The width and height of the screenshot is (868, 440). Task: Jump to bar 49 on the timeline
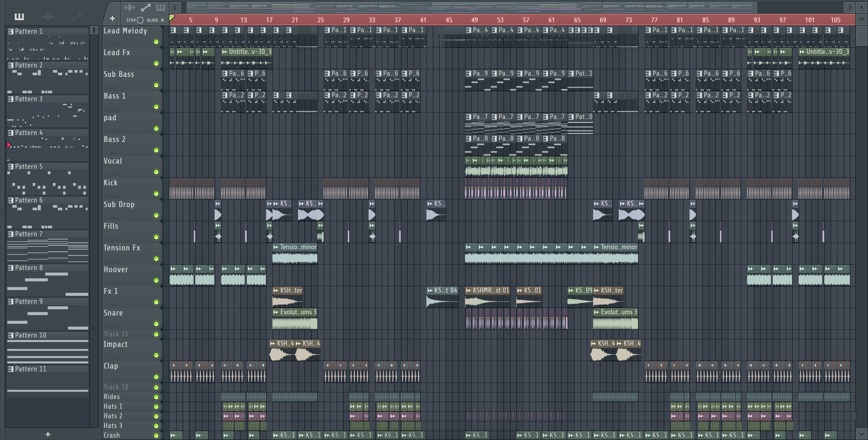click(x=474, y=20)
